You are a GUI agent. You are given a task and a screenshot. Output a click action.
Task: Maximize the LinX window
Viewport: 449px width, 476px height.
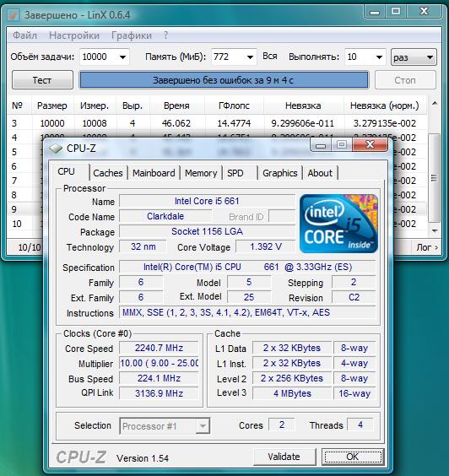(396, 12)
